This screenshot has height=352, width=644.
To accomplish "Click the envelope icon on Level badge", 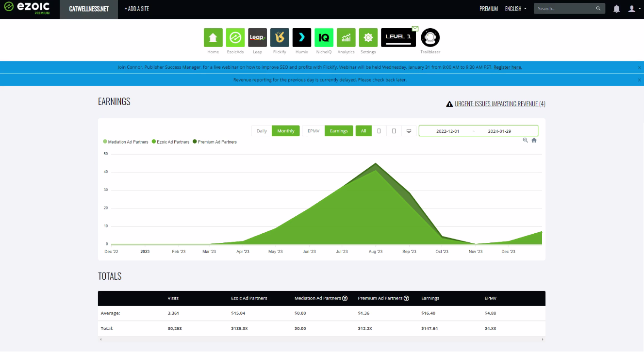I will 415,28.
